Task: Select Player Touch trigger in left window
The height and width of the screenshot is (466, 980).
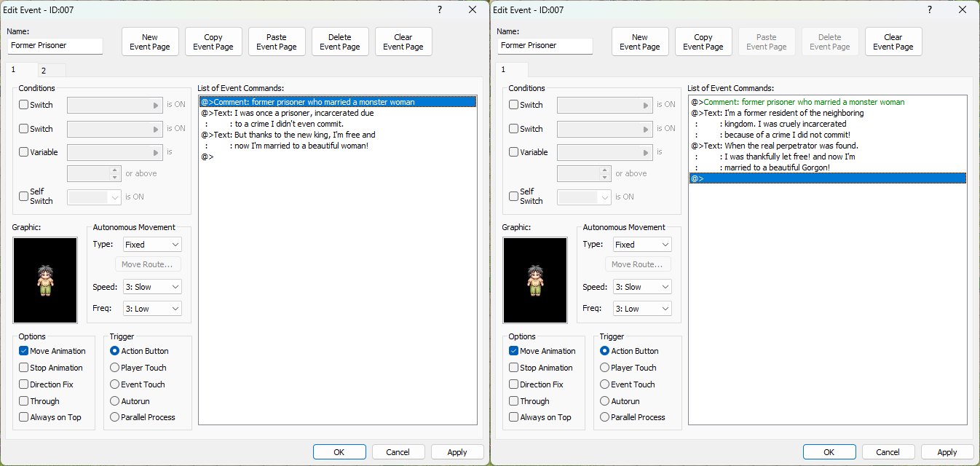Action: (114, 368)
